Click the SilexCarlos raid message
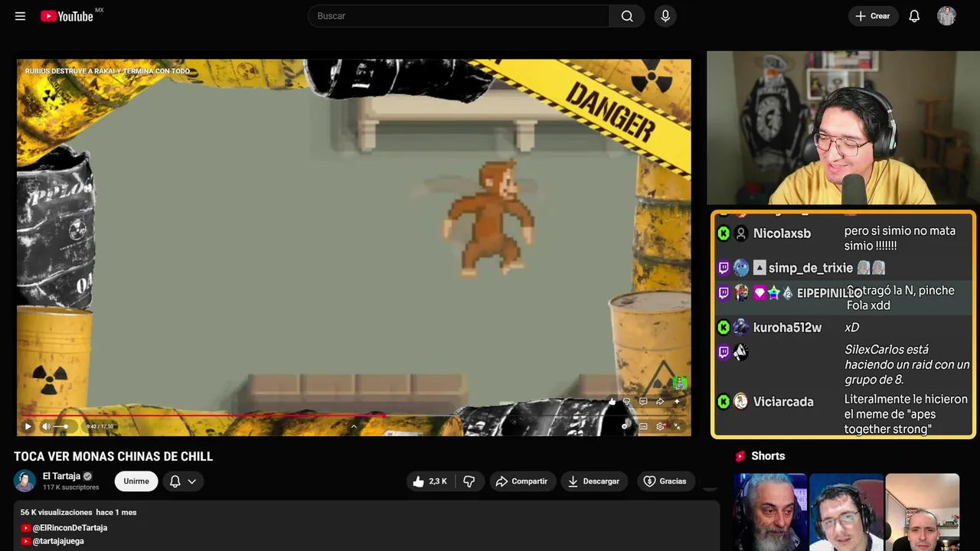Viewport: 980px width, 551px height. [907, 364]
